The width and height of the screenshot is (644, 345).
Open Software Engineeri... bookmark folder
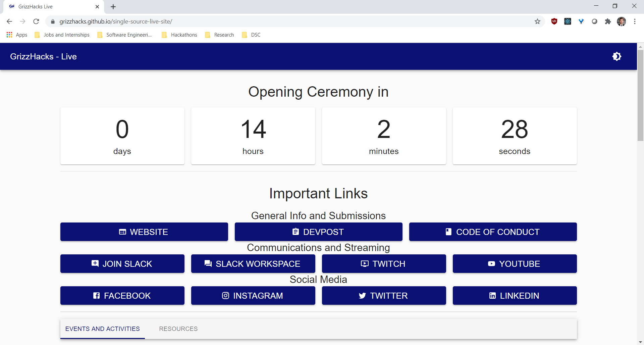[x=124, y=35]
